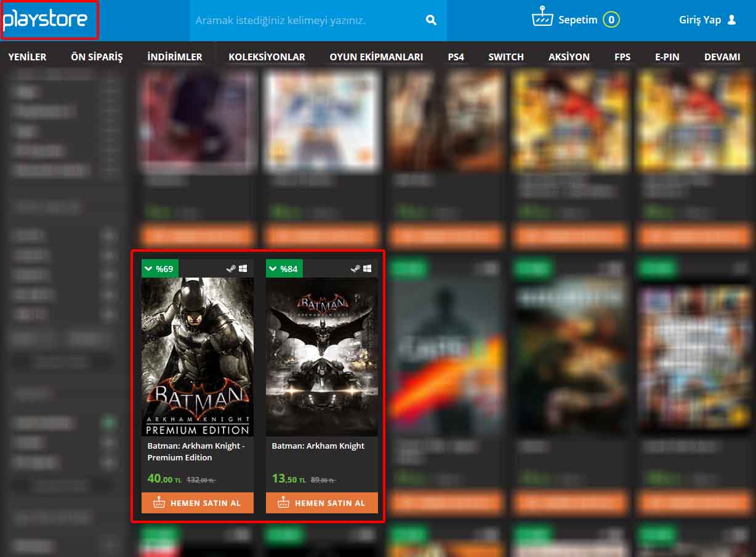Screen dimensions: 756x557
Task: Click the %69 discount badge arrow
Action: (x=148, y=268)
